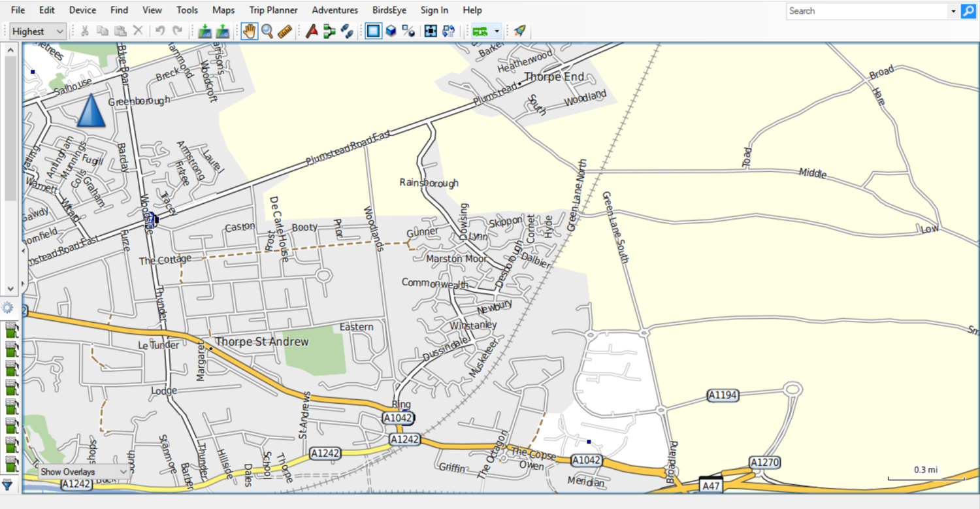Switch to 3D cube map view
Screen dimensions: 980x509
391,31
